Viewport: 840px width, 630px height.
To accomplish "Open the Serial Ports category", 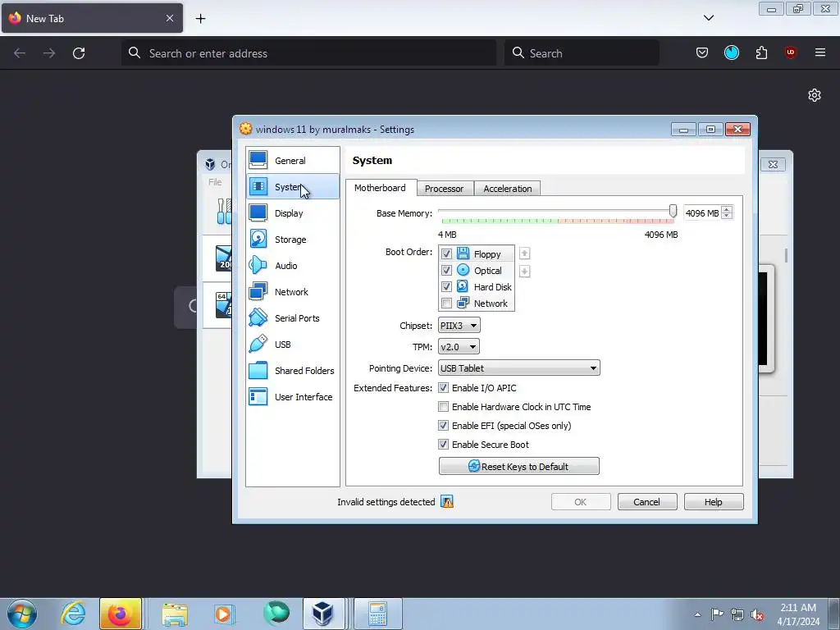I will coord(293,318).
